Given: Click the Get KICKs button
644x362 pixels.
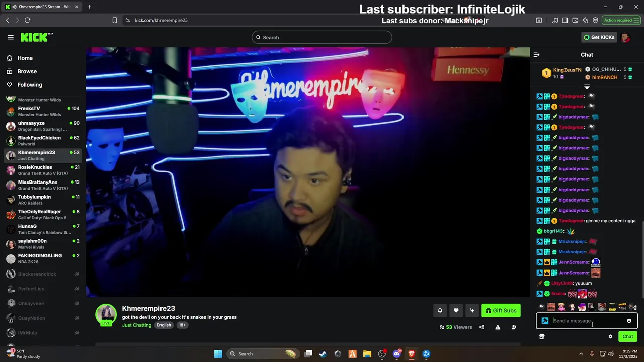Looking at the screenshot, I should point(599,37).
